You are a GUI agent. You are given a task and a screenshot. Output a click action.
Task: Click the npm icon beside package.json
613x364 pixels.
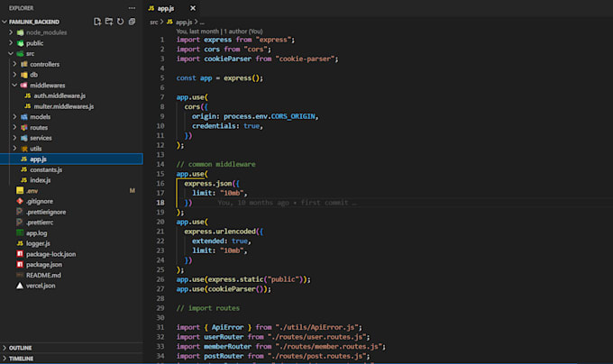[20, 264]
